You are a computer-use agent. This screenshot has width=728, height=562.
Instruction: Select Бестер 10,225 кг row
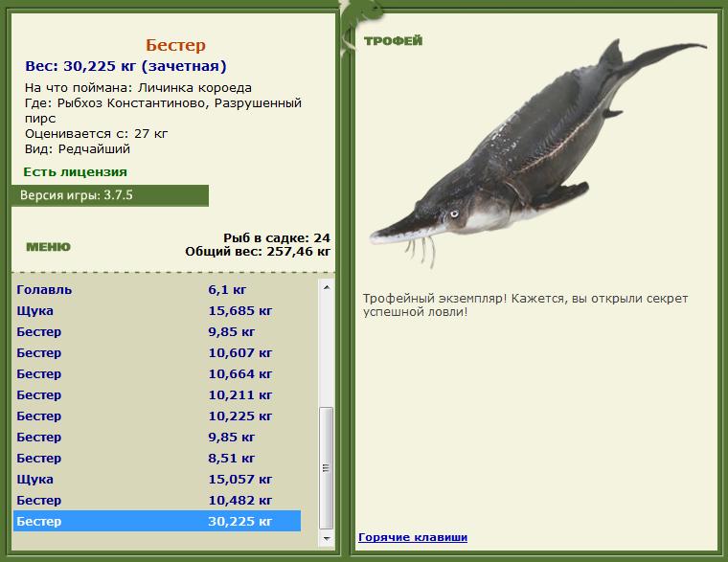click(x=157, y=416)
